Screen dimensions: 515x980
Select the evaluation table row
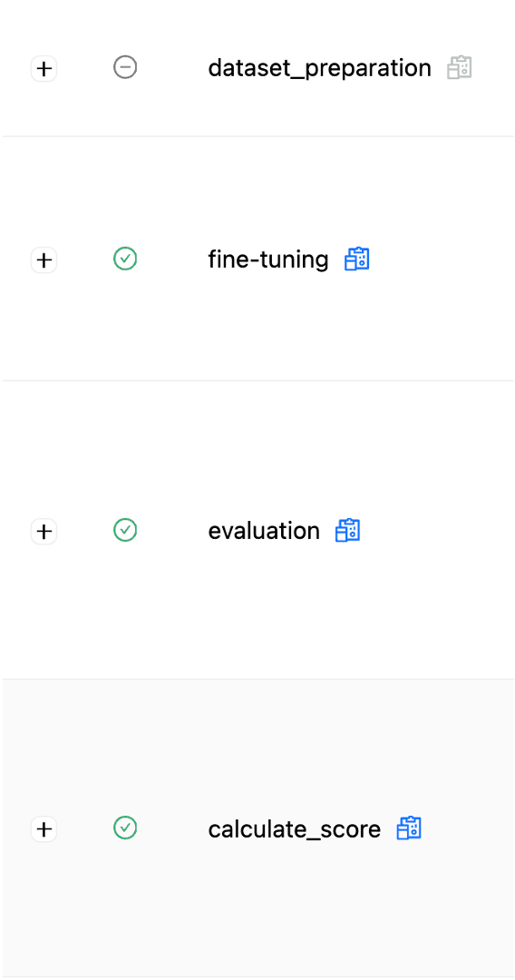[x=258, y=530]
